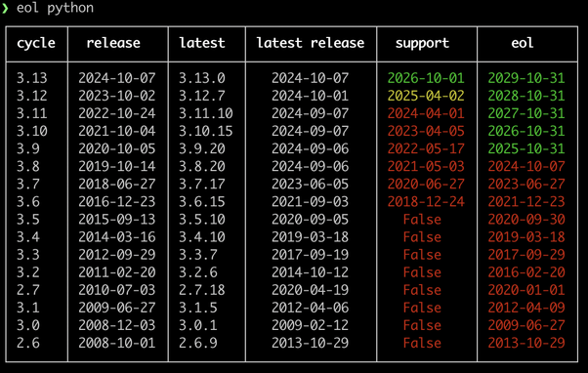Click the cycle 2.6 cell
Screen dimensions: 588x373
click(28, 343)
